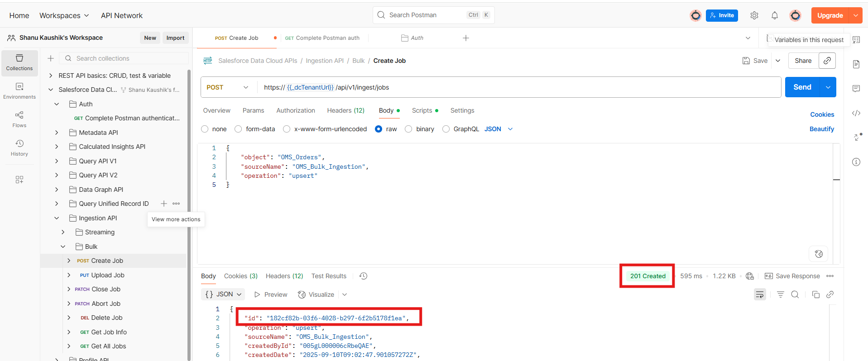Screen dimensions: 868x361
Task: Select the form-data radio button
Action: [x=238, y=129]
